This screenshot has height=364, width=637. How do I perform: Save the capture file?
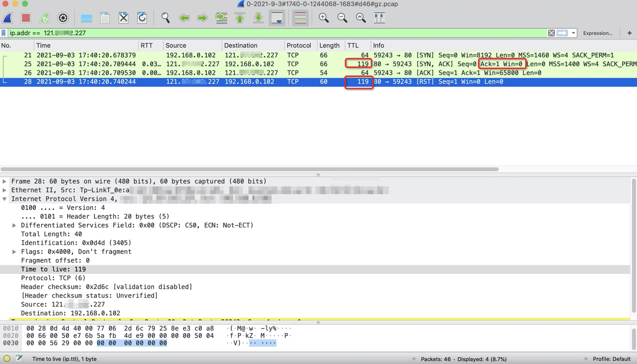(x=105, y=18)
